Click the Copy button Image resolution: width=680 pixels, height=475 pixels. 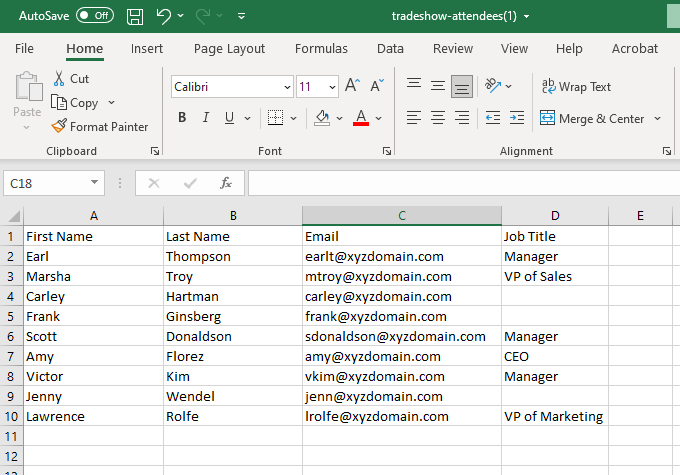tap(76, 103)
